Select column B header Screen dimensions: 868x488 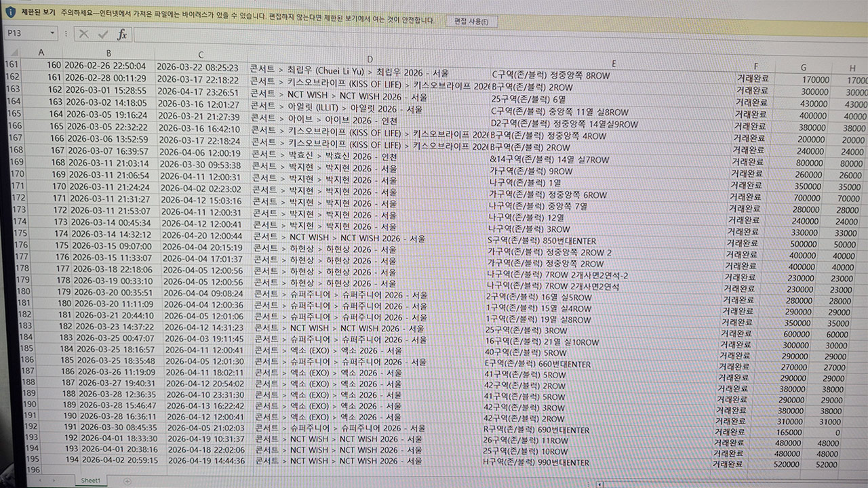[108, 53]
